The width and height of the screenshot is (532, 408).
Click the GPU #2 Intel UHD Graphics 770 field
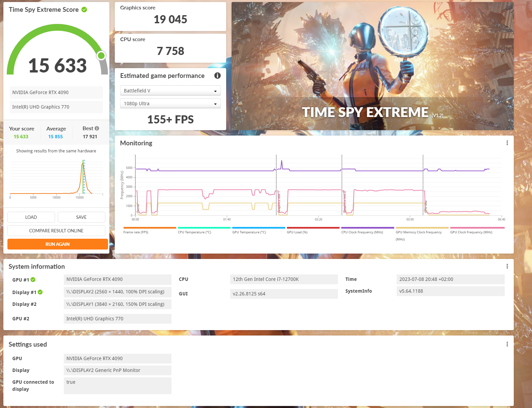point(117,319)
